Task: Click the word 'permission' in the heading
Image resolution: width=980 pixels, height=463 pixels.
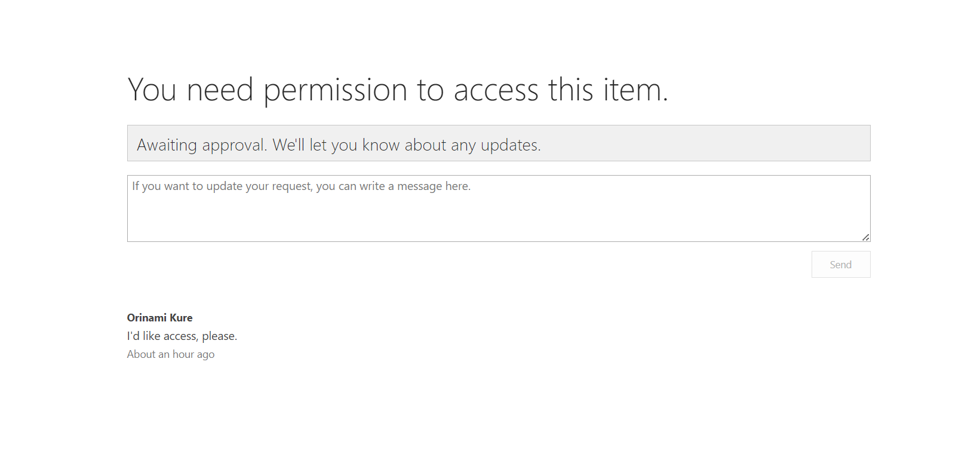Action: [335, 91]
